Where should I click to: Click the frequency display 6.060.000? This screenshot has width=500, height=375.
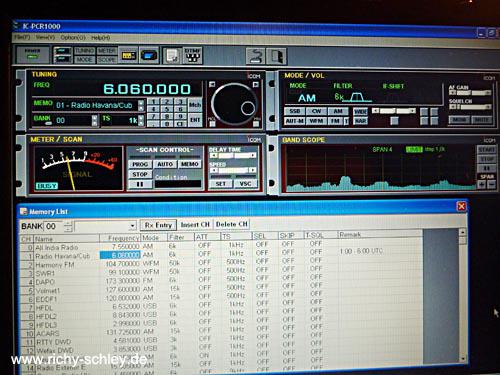[x=147, y=89]
